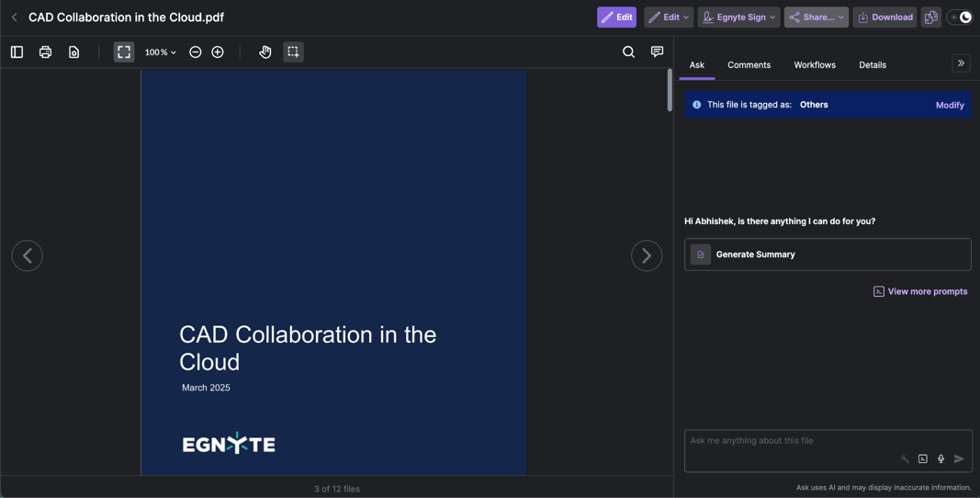The height and width of the screenshot is (498, 980).
Task: Open search with magnifier icon
Action: click(629, 52)
